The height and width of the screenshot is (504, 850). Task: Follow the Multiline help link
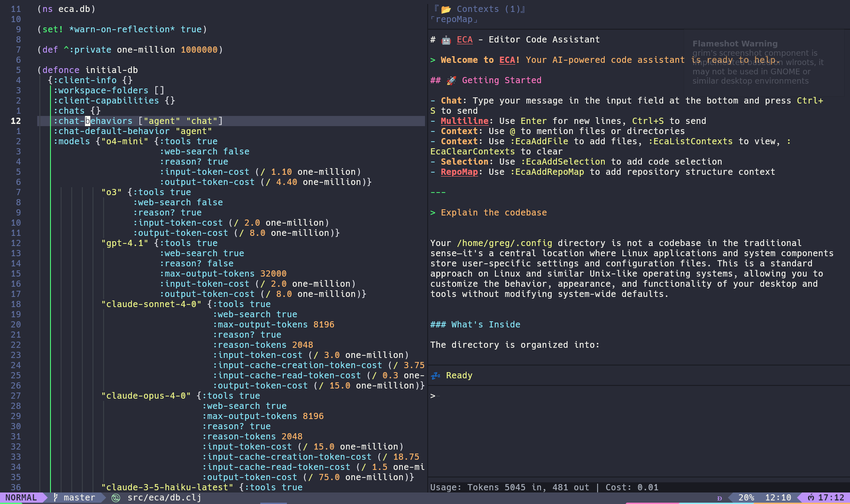(464, 121)
